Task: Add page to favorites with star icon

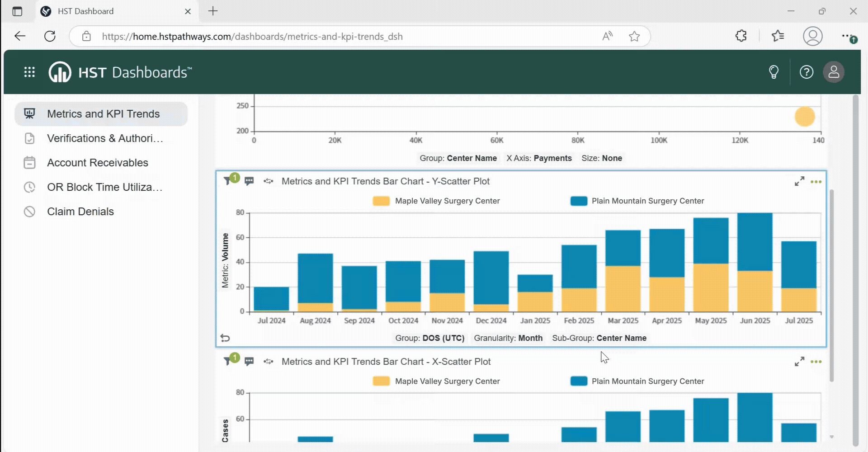Action: tap(634, 36)
